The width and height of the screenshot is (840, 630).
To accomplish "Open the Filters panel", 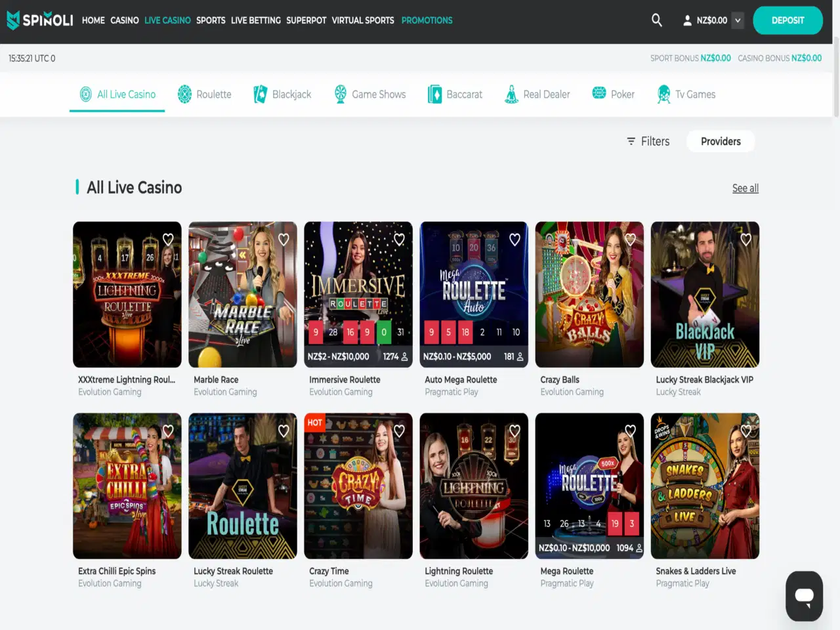I will pyautogui.click(x=648, y=141).
